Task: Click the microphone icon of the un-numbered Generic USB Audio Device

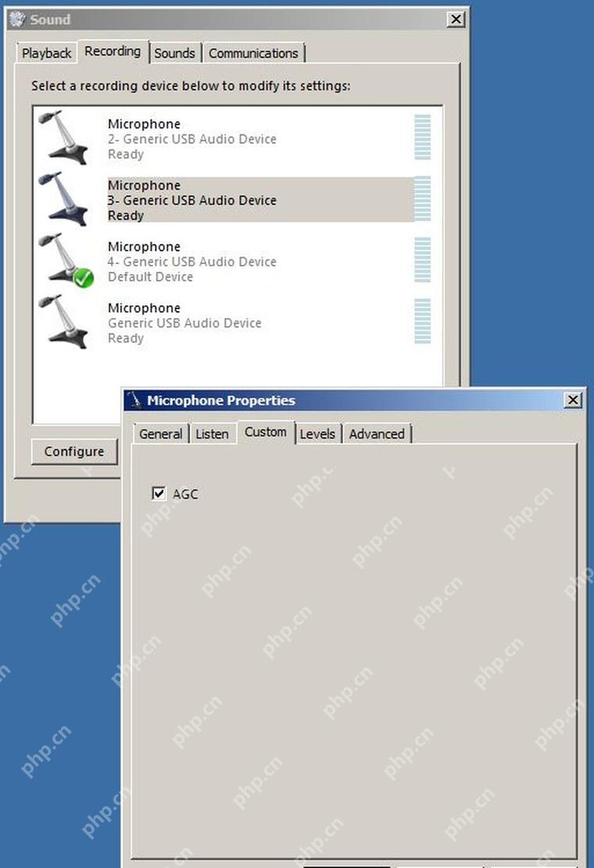Action: point(63,322)
